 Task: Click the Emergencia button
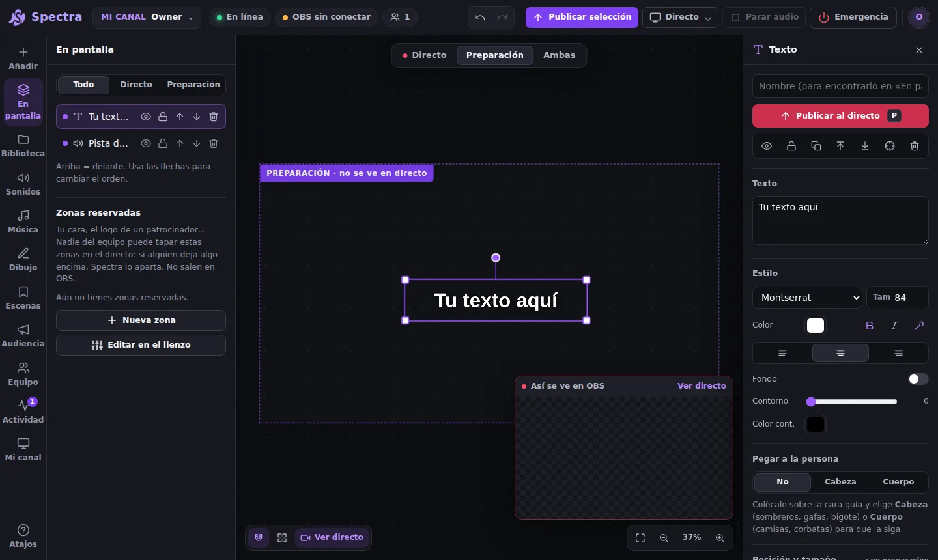pyautogui.click(x=853, y=18)
